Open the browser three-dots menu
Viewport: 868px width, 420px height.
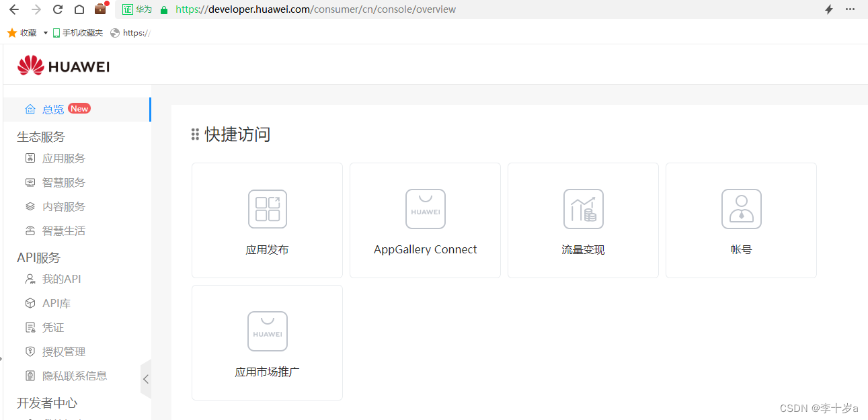850,9
